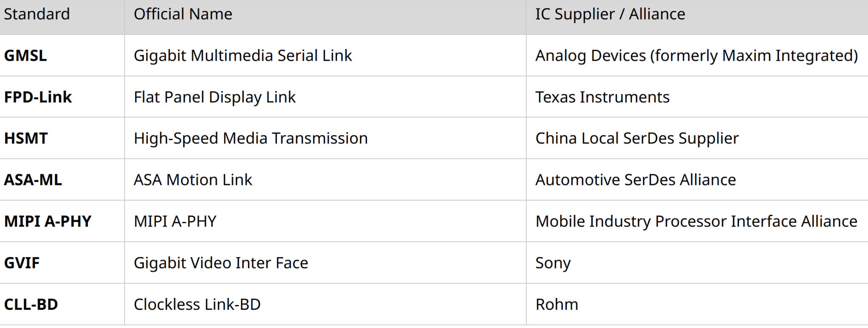
Task: Select the Clockless Link-BD cell
Action: pyautogui.click(x=197, y=305)
